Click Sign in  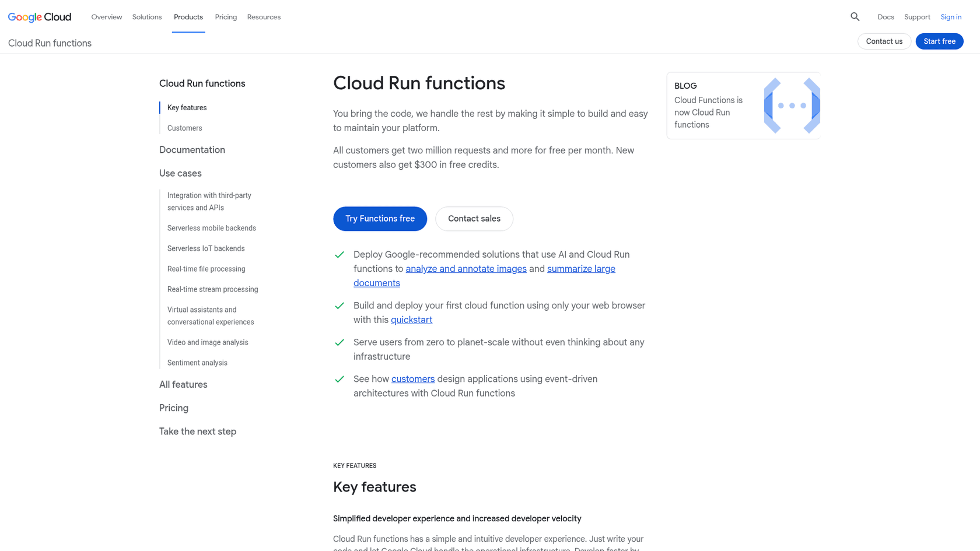tap(951, 17)
